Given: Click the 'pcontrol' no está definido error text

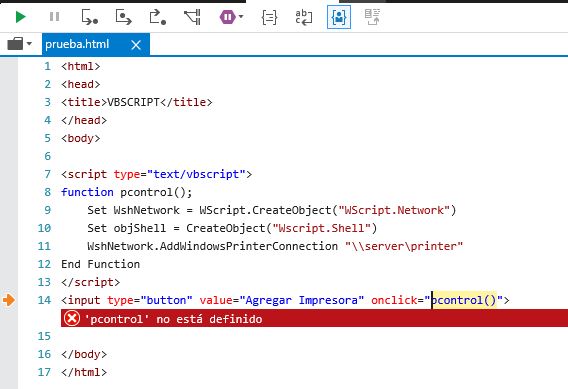Looking at the screenshot, I should click(173, 319).
